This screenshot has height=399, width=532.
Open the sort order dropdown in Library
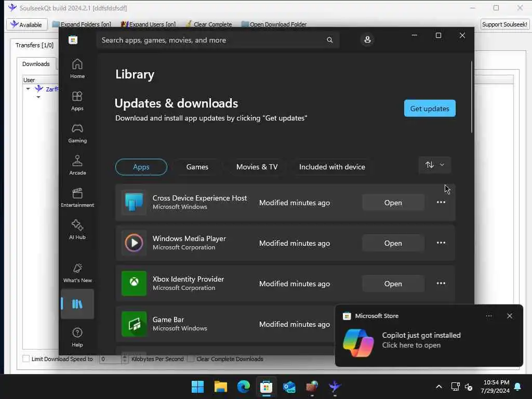coord(435,165)
